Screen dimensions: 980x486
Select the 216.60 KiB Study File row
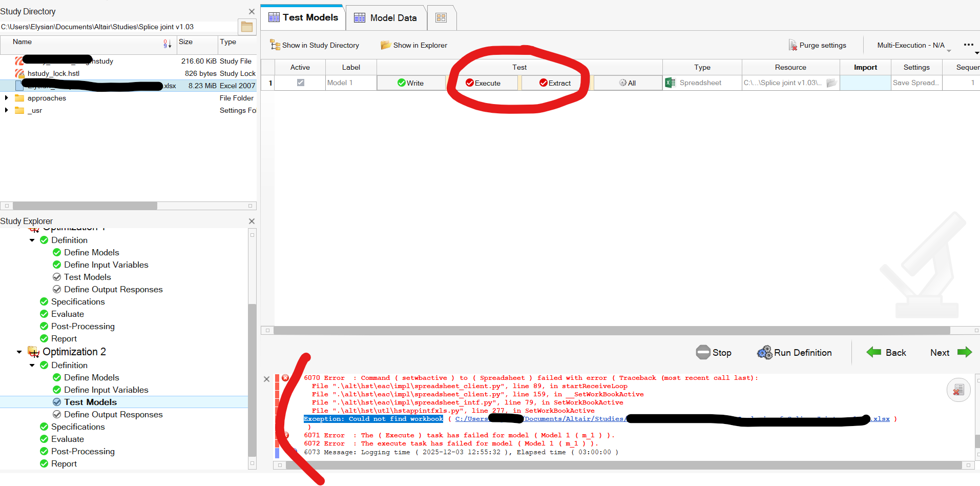click(x=128, y=61)
